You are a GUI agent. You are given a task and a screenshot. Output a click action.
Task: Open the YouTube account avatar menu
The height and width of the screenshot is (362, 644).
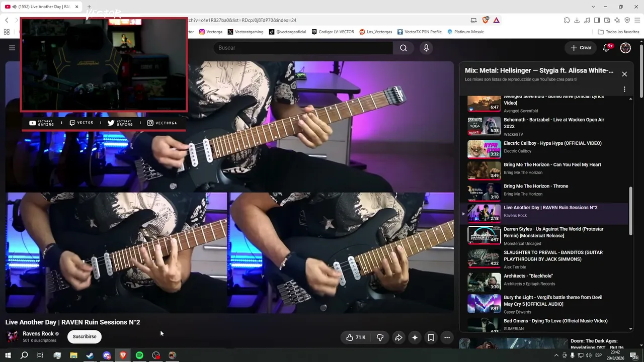click(625, 48)
